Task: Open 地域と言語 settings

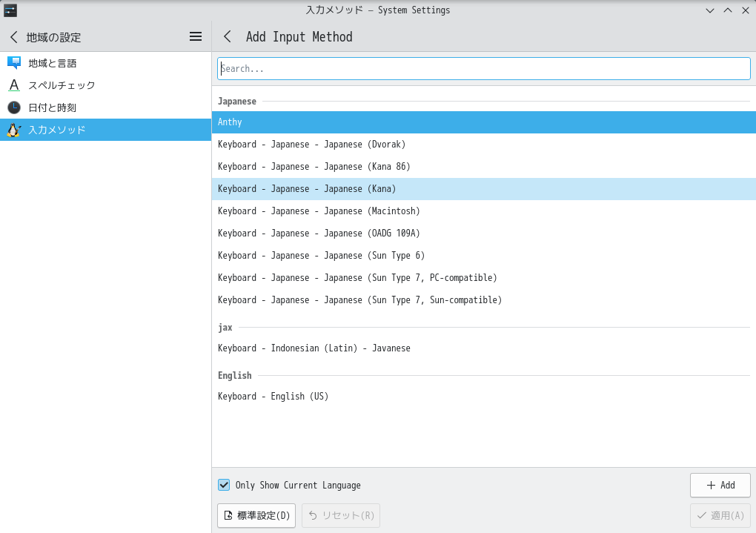Action: (105, 63)
